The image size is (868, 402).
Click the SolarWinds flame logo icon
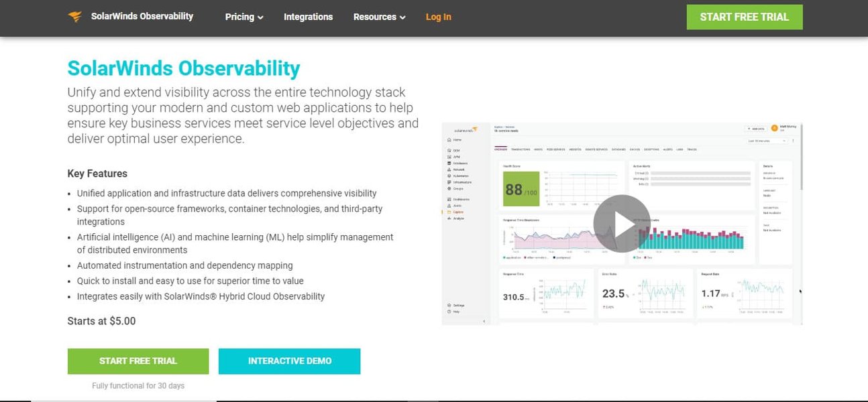click(x=74, y=17)
